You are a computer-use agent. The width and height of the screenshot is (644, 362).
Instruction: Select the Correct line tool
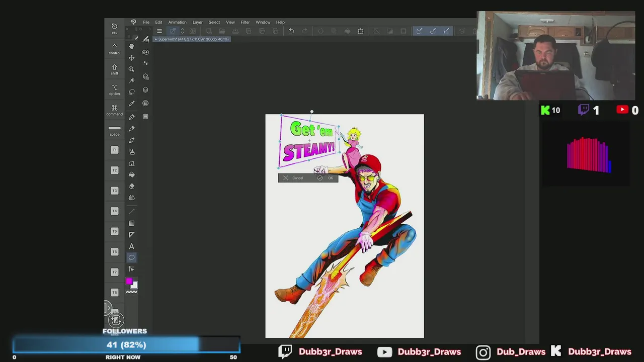coord(131,269)
